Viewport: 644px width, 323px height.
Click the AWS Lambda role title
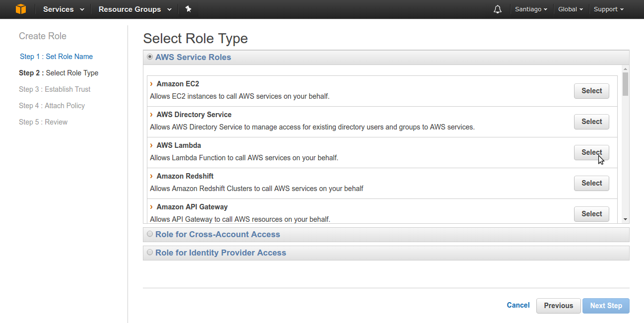point(179,145)
